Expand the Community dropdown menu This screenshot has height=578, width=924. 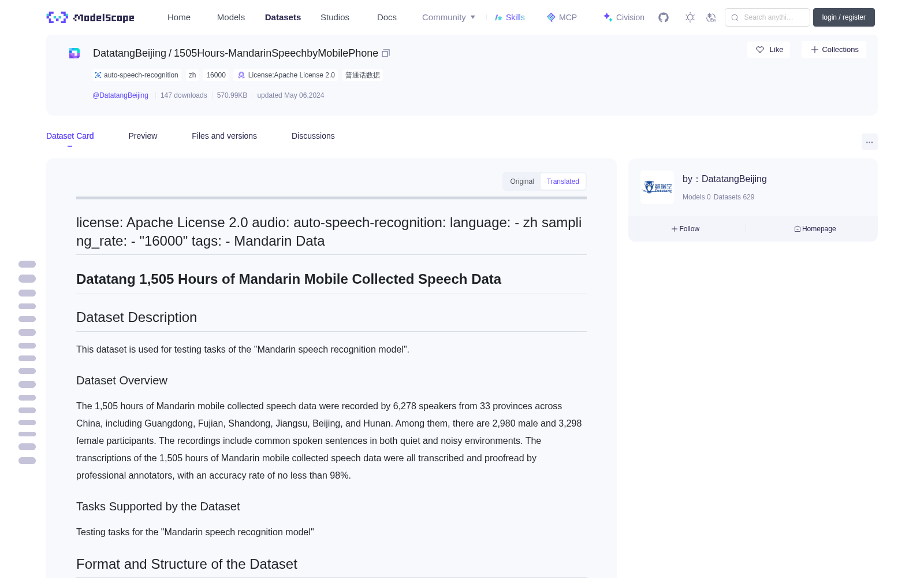(x=449, y=17)
